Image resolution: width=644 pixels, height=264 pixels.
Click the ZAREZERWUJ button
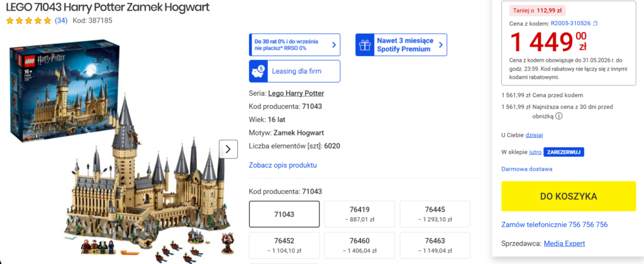563,152
